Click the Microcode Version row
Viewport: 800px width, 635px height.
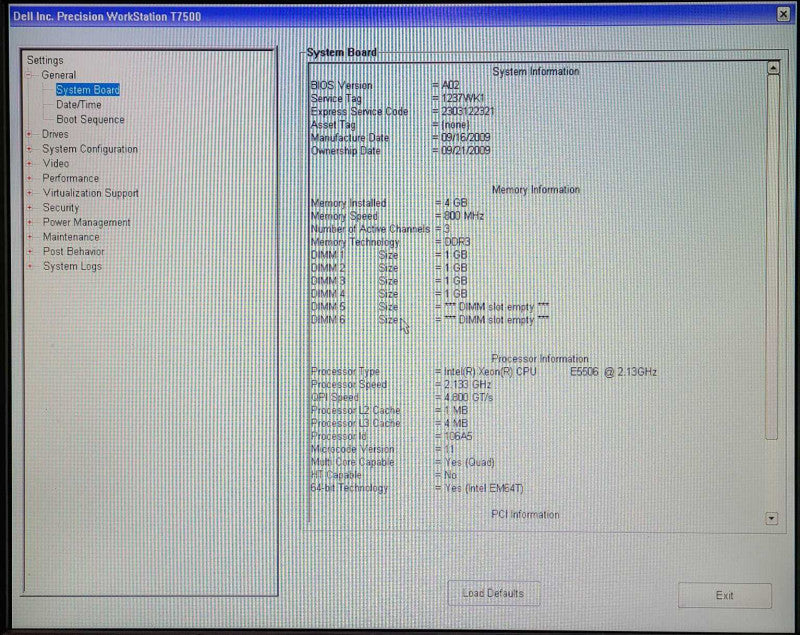(x=382, y=449)
